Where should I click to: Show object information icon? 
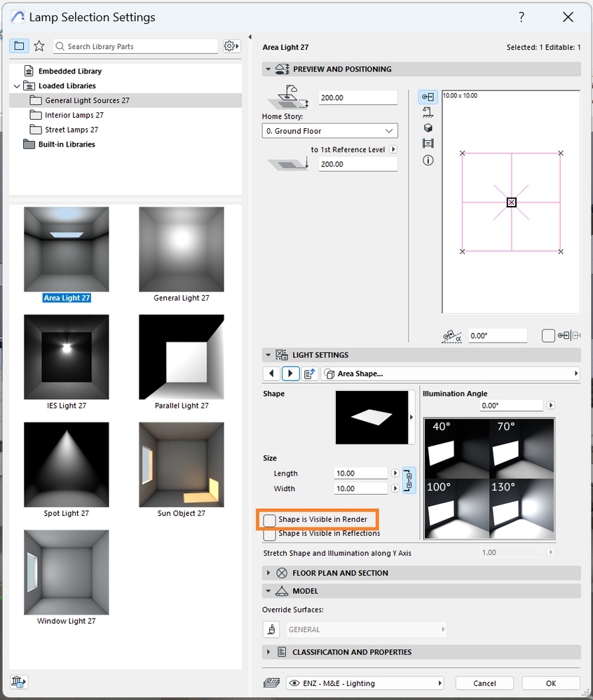point(428,160)
